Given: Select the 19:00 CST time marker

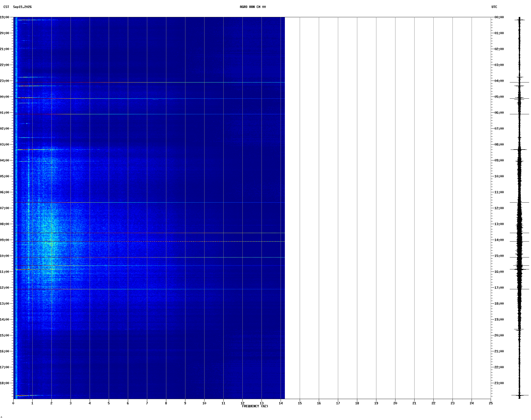Looking at the screenshot, I should tap(5, 17).
